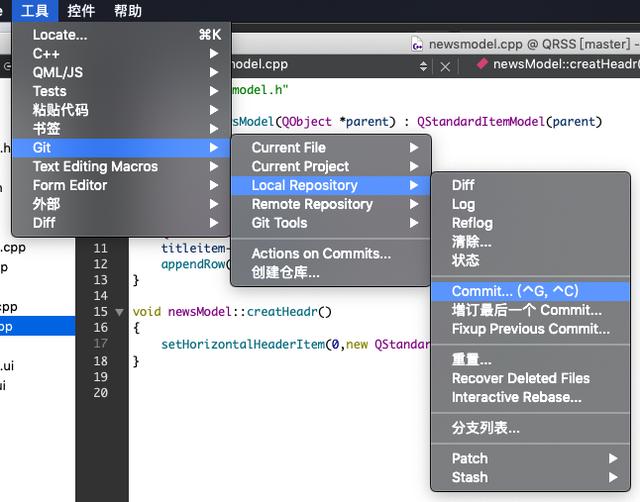Open the 外部 submenu
Image resolution: width=640 pixels, height=502 pixels.
pos(122,204)
